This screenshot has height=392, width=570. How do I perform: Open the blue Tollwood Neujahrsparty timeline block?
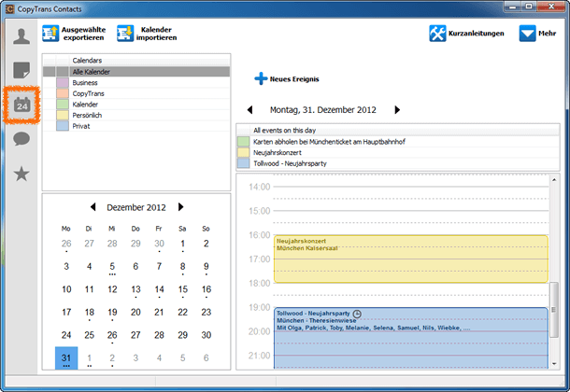coord(411,338)
